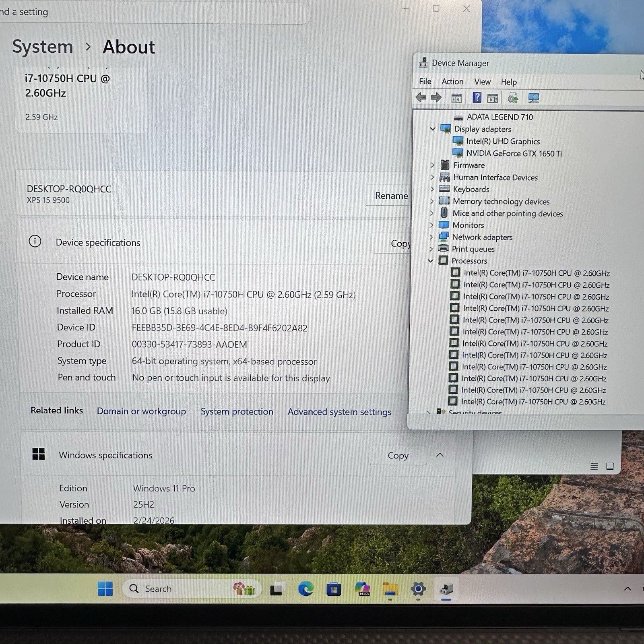Screen dimensions: 644x644
Task: Open Microsoft Edge from the taskbar
Action: point(306,589)
